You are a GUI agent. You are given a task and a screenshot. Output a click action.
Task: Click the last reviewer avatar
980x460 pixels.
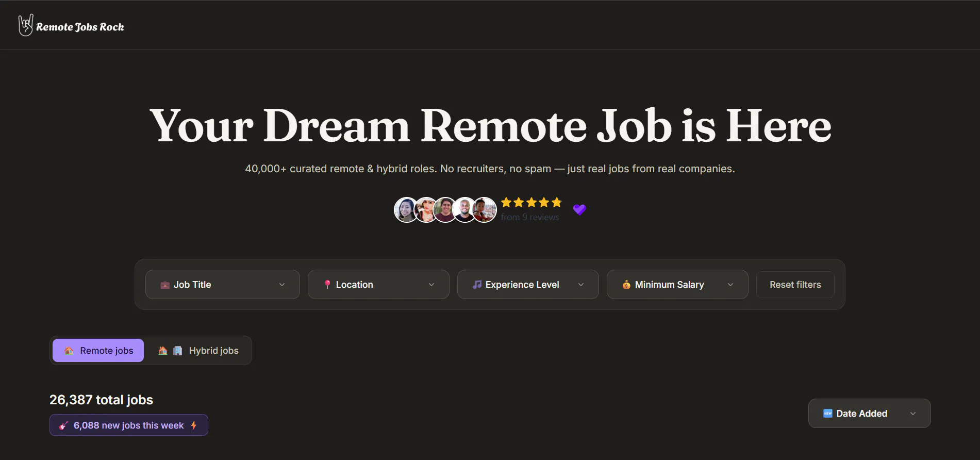click(x=485, y=210)
